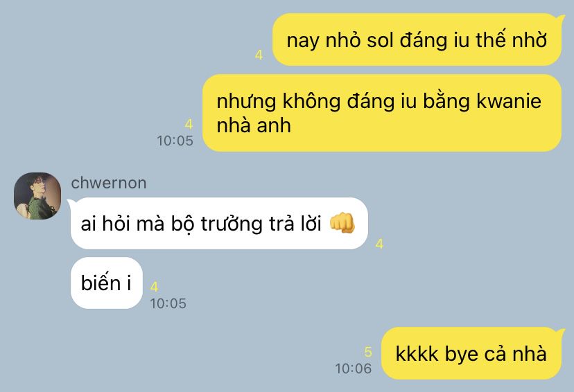This screenshot has width=574, height=392.
Task: Tap the unread count 5 beside last message
Action: point(368,352)
